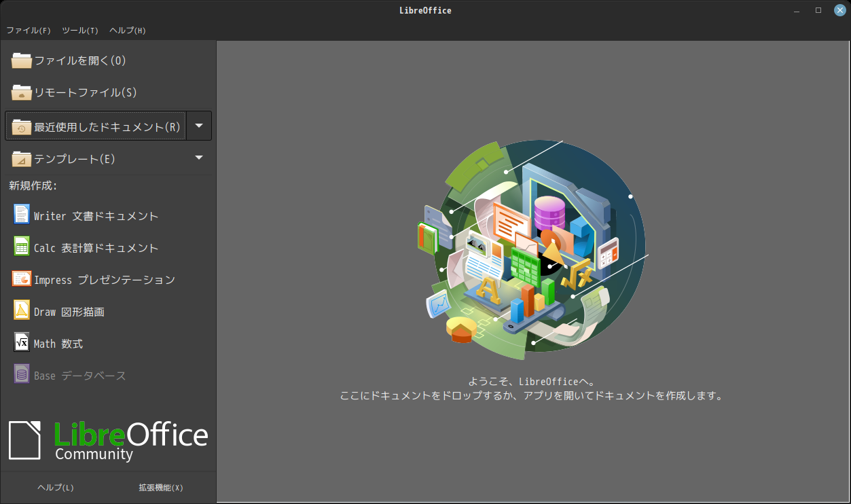Open the ツール(T) menu
The height and width of the screenshot is (504, 851).
[80, 31]
